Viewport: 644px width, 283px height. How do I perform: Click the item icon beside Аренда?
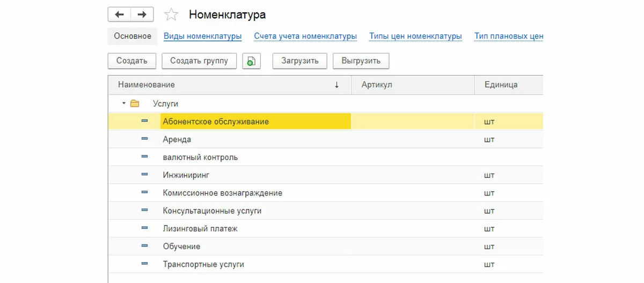pyautogui.click(x=144, y=139)
